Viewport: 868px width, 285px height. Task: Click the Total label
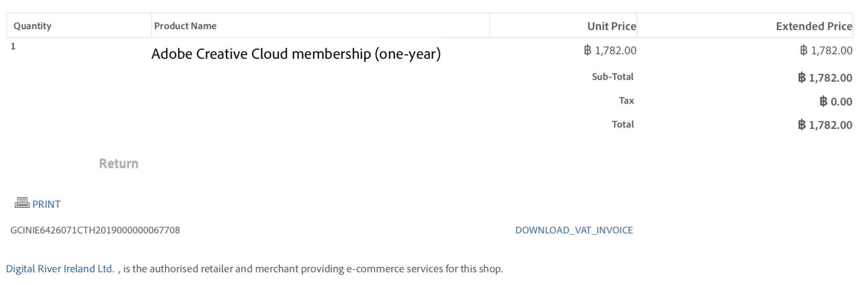point(622,124)
